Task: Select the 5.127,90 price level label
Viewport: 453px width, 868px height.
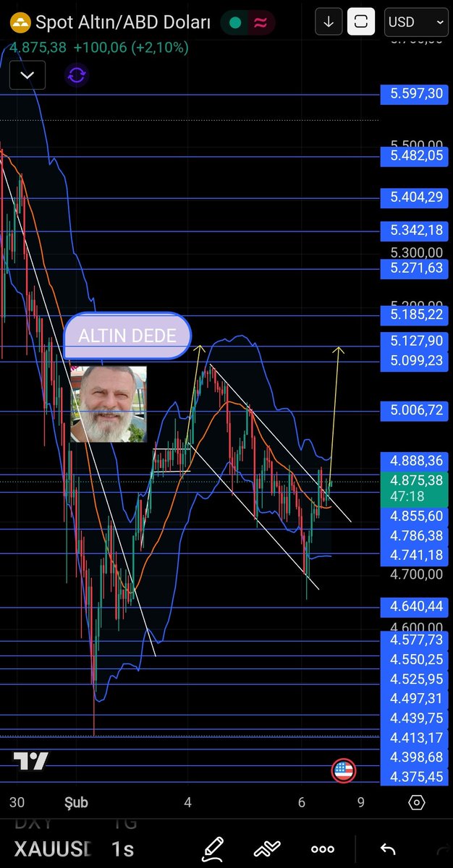Action: pos(416,341)
